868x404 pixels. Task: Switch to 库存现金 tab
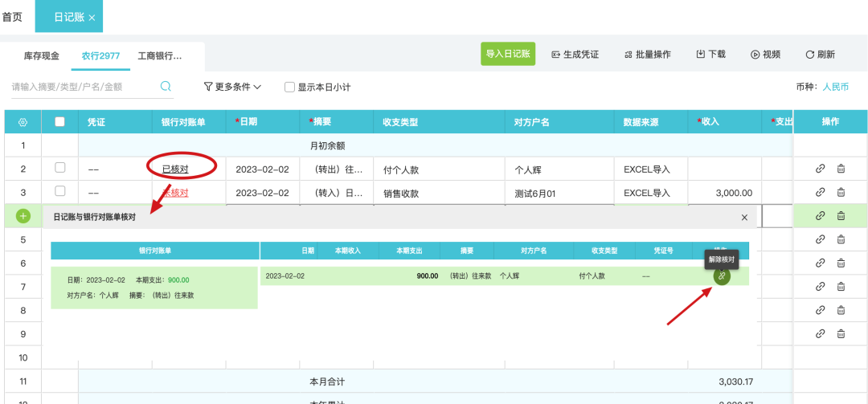pyautogui.click(x=42, y=55)
